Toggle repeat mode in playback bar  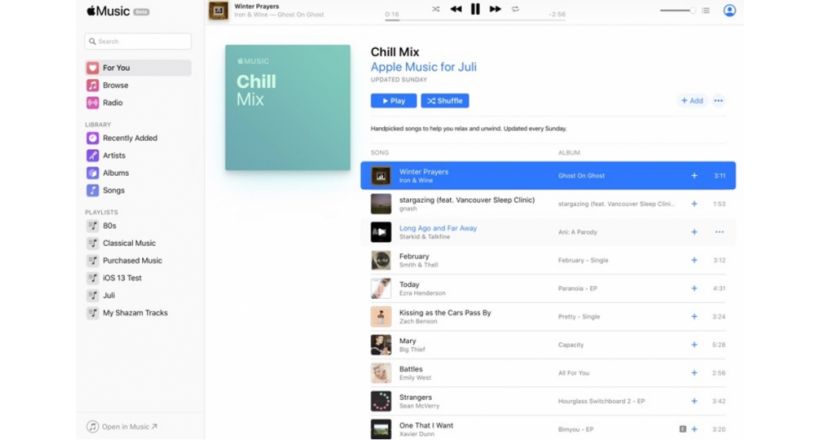click(515, 9)
